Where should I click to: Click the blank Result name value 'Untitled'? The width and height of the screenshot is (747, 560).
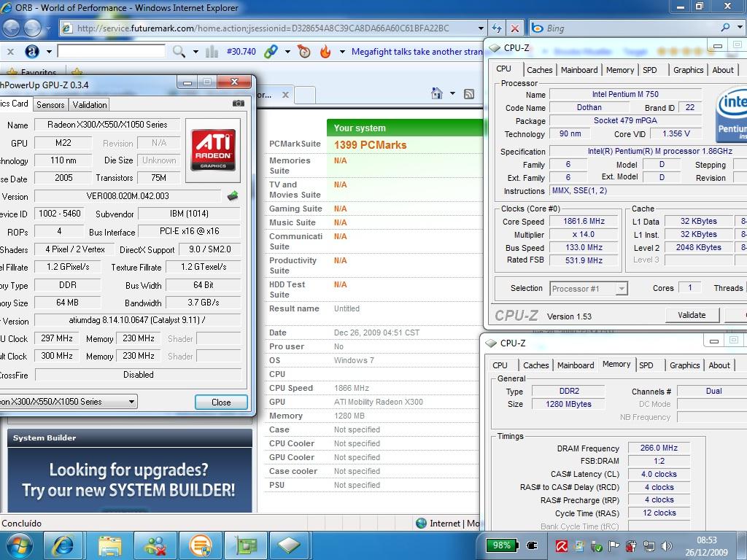click(347, 308)
